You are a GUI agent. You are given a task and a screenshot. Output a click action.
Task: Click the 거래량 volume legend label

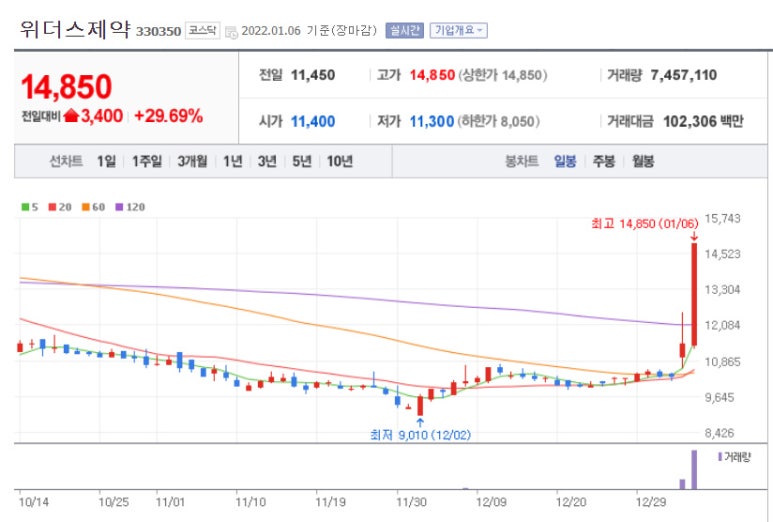click(x=735, y=457)
